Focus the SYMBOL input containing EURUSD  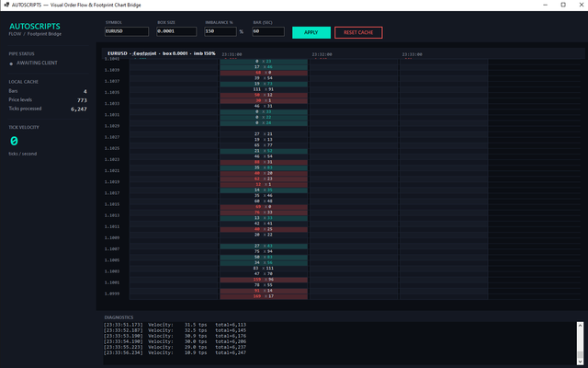[x=127, y=31]
